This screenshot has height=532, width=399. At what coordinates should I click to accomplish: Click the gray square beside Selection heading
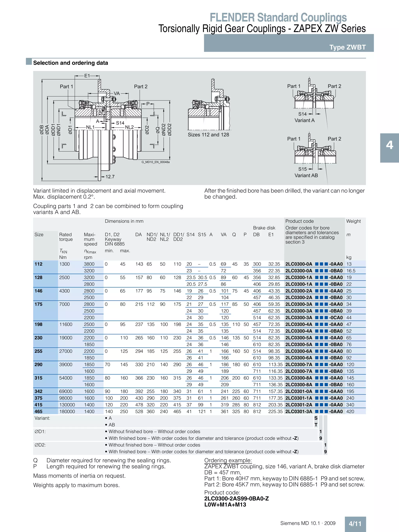point(29,62)
